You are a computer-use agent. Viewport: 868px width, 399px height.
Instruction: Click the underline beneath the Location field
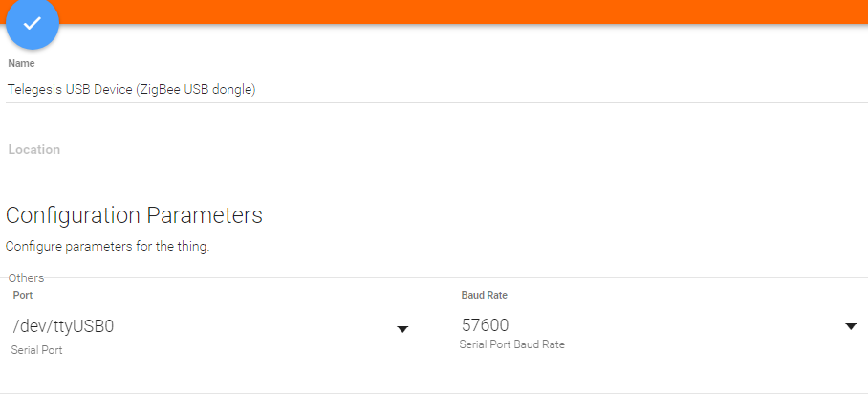(x=430, y=166)
